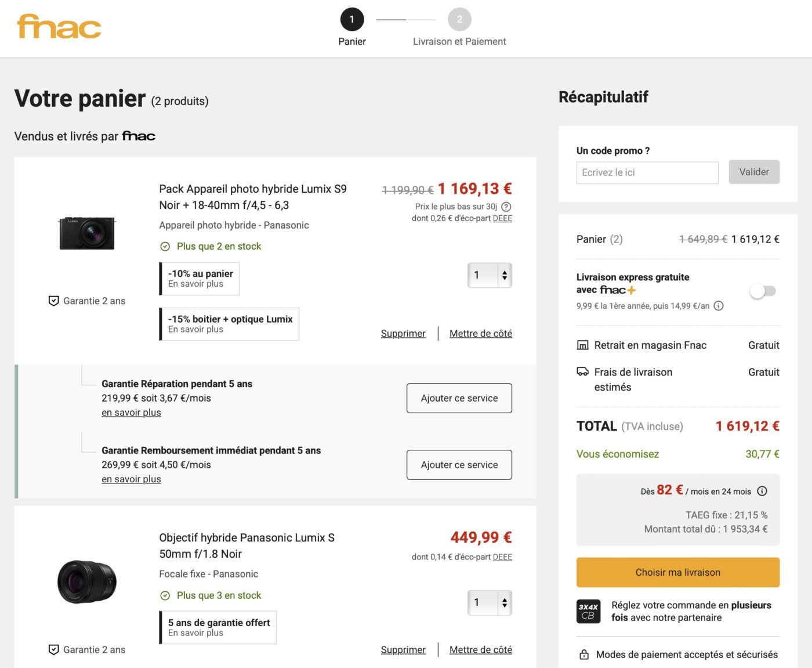The width and height of the screenshot is (812, 668).
Task: Expand the -10% au panier offer details
Action: coord(200,279)
